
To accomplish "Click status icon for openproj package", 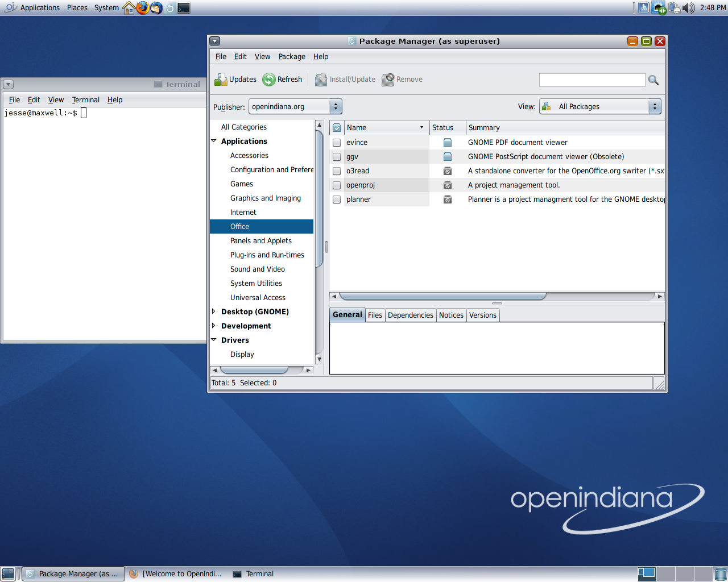I will [448, 185].
